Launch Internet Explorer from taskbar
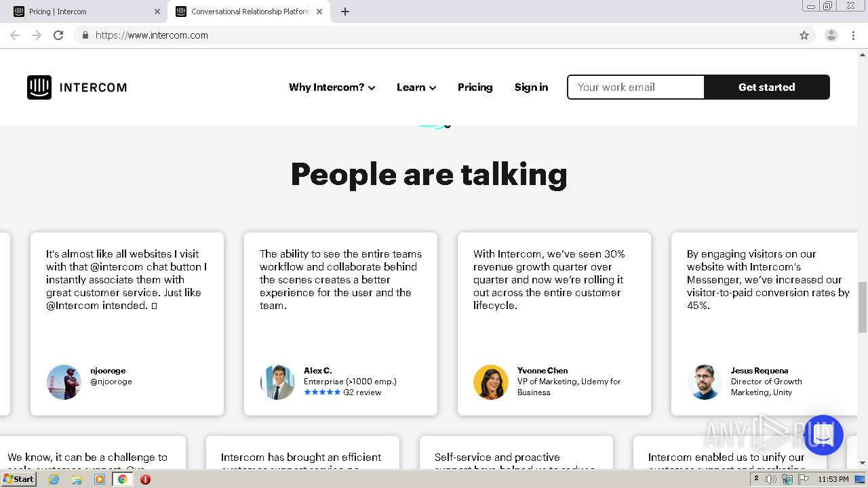 click(x=54, y=479)
